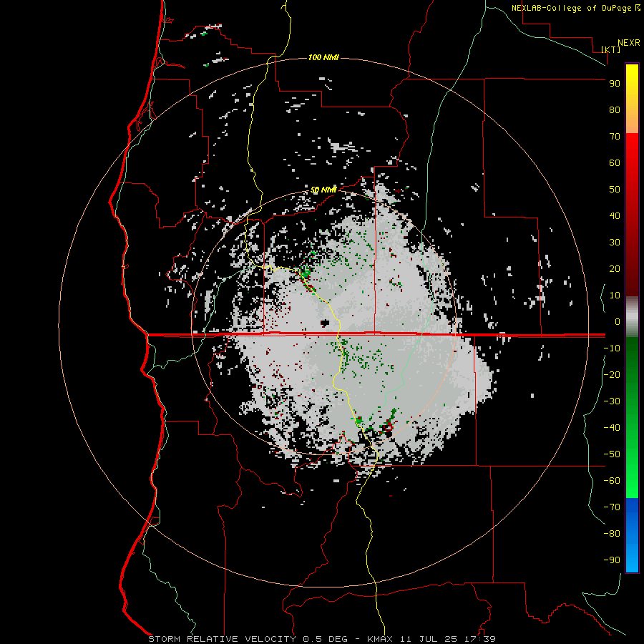Click the 100 NMI range ring label

[323, 57]
